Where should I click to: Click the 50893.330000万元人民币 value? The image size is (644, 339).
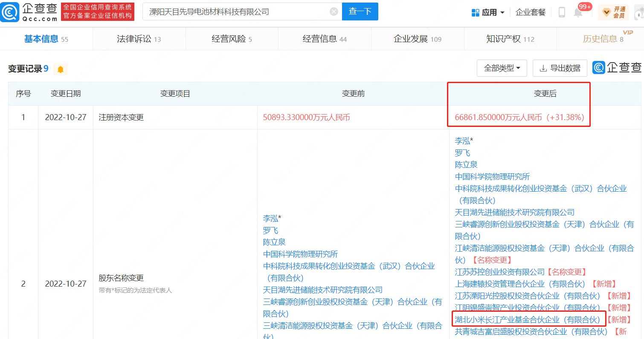306,118
